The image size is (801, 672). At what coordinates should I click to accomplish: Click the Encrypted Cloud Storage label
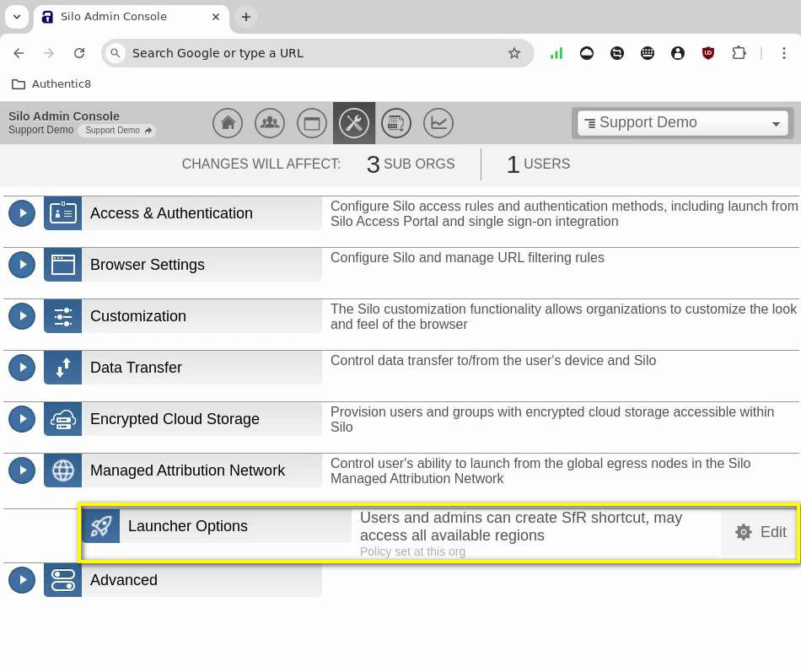(175, 419)
